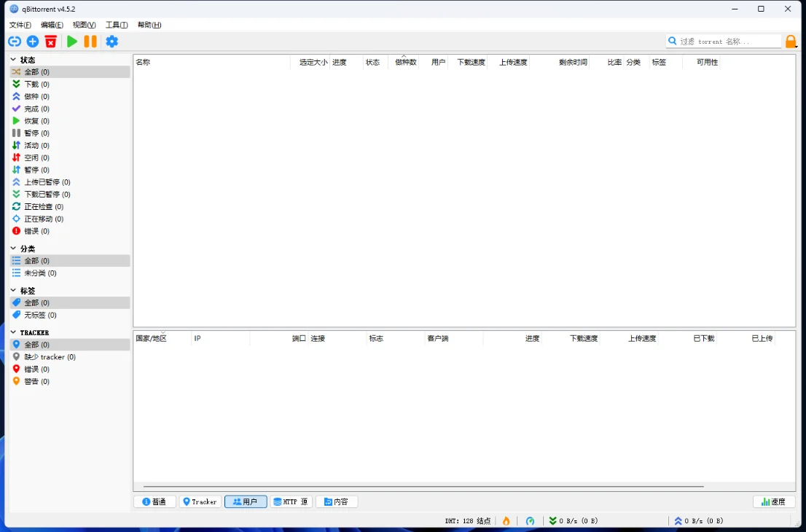
Task: Select the 恢复 (0) status filter
Action: [70, 121]
